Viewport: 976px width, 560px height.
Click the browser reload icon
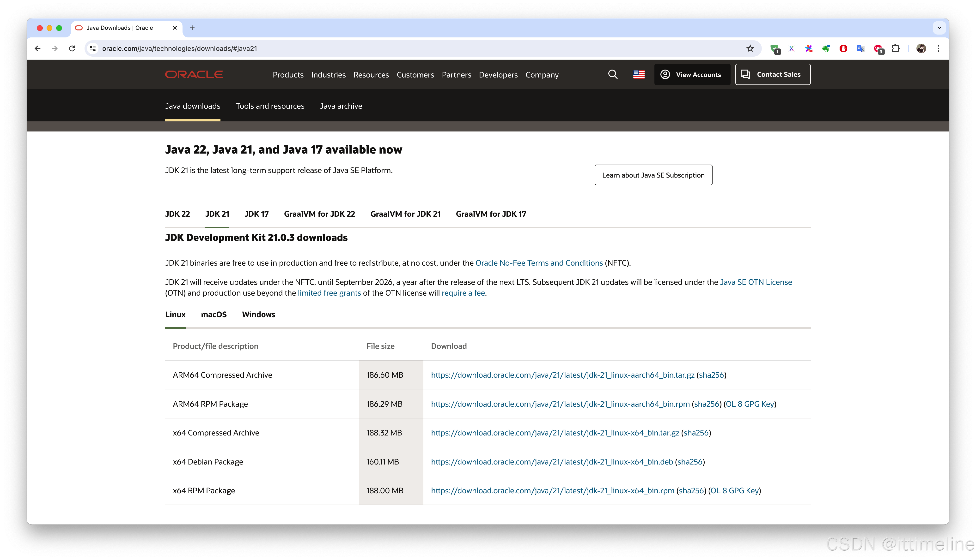pyautogui.click(x=72, y=48)
